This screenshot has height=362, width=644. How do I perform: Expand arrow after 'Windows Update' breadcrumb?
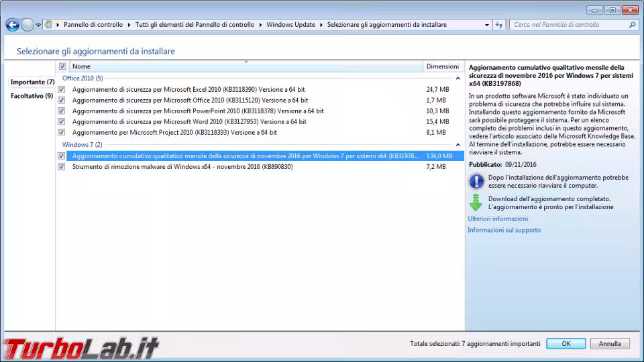tap(321, 25)
